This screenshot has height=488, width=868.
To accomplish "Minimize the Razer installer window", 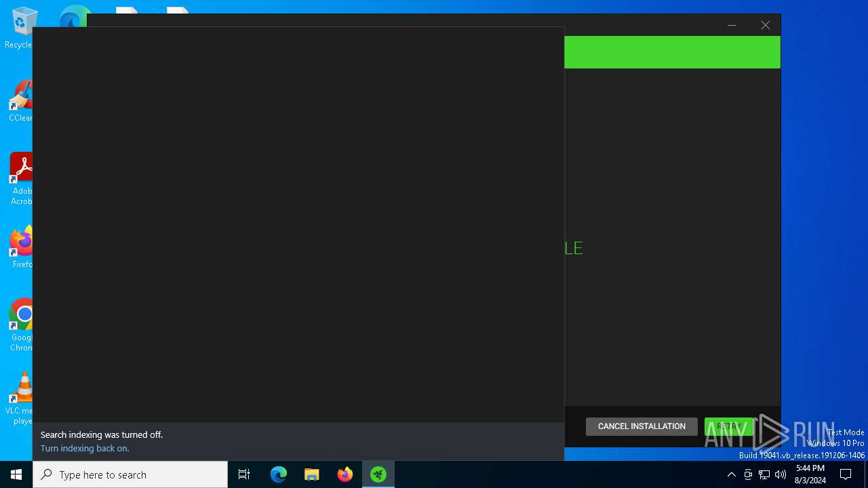I will coord(732,25).
